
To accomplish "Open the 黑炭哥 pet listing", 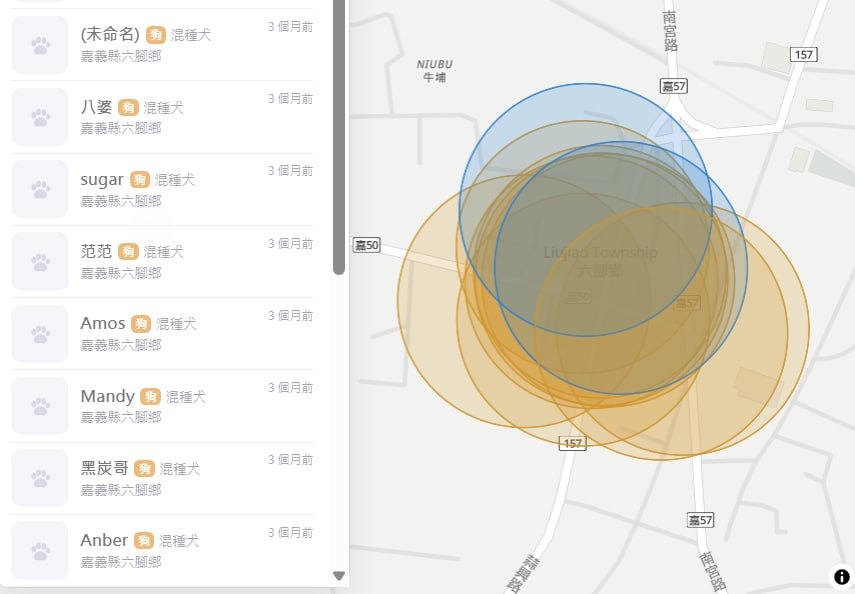I will 162,478.
